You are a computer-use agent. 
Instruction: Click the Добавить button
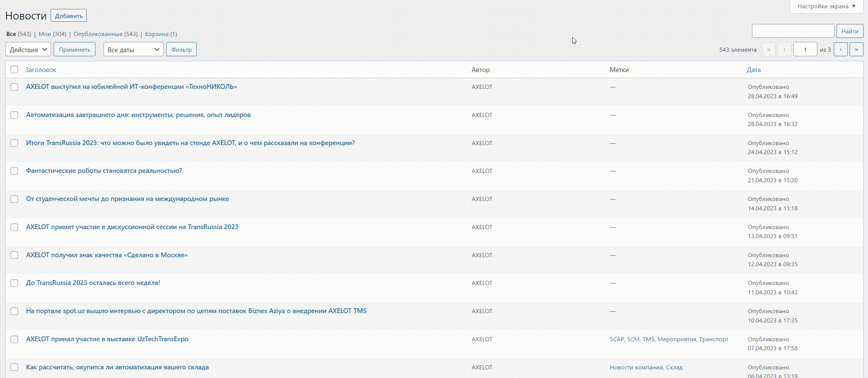tap(69, 16)
